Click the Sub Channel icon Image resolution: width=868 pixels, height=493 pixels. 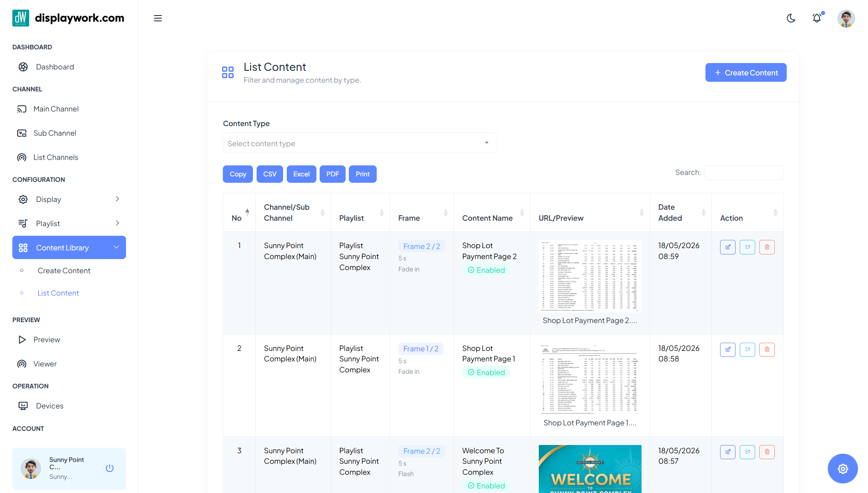[x=22, y=133]
